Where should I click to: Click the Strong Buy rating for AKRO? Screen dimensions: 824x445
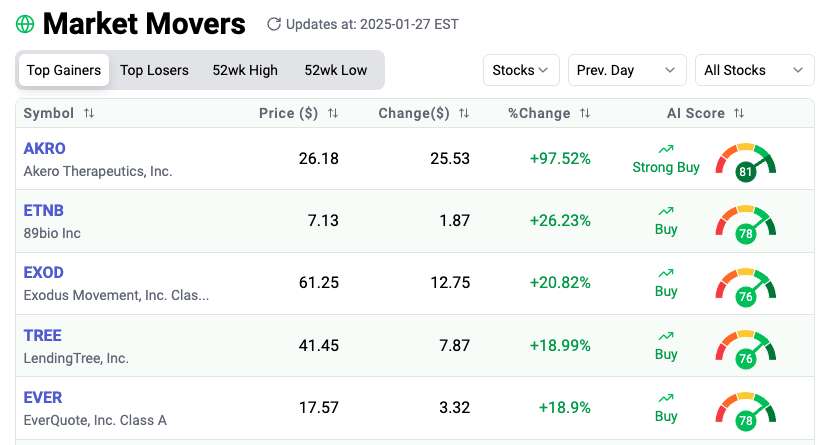(x=666, y=167)
